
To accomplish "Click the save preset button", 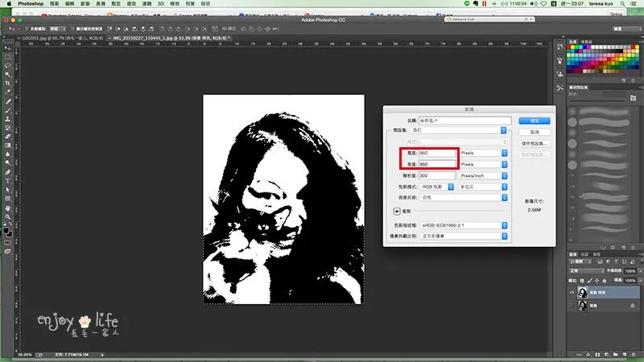I will (535, 144).
